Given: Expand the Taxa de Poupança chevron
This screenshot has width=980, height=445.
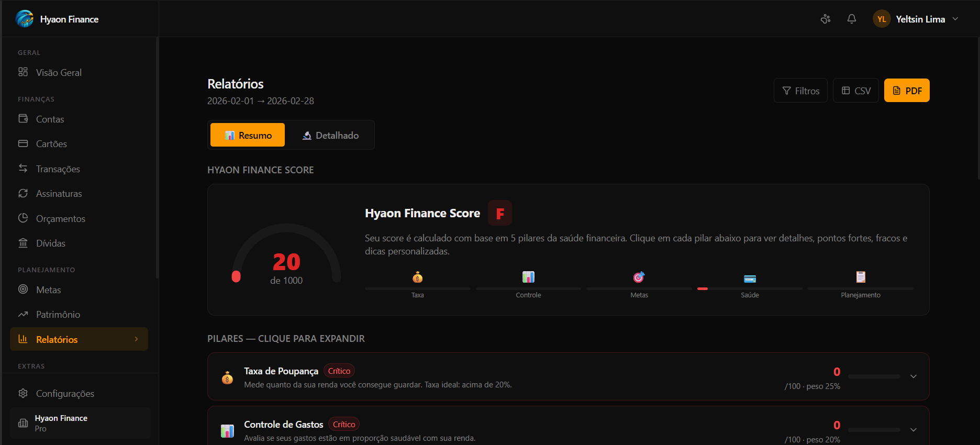Looking at the screenshot, I should pyautogui.click(x=914, y=376).
